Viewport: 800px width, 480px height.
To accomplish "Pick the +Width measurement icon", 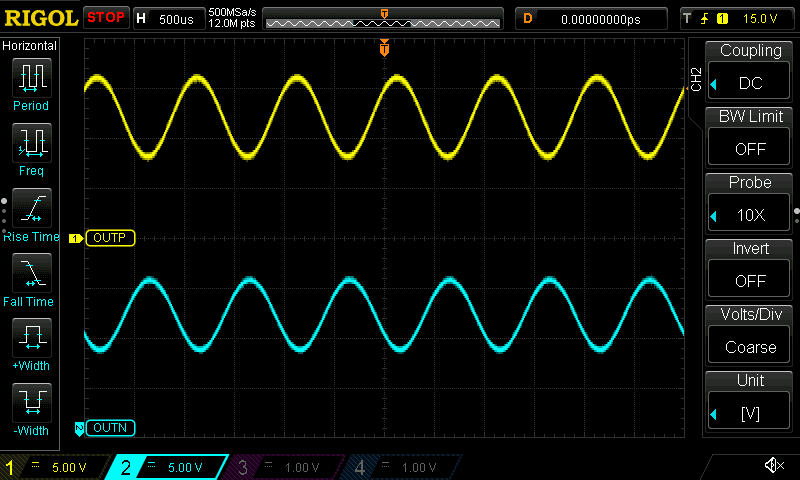I will coord(31,339).
